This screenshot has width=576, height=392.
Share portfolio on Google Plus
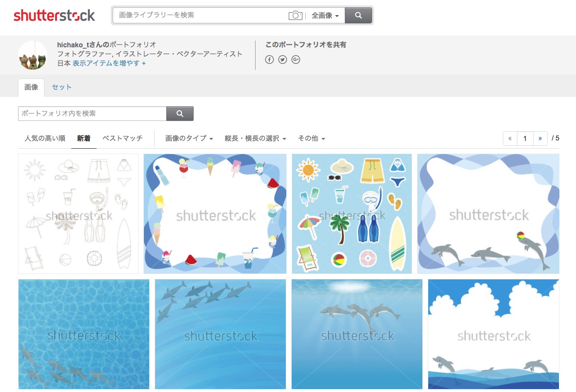296,59
